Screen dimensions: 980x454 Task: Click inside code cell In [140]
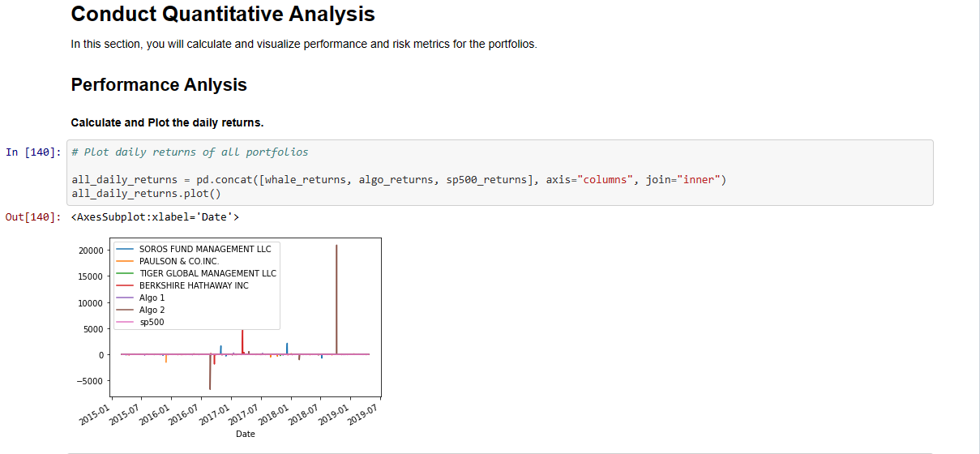499,173
